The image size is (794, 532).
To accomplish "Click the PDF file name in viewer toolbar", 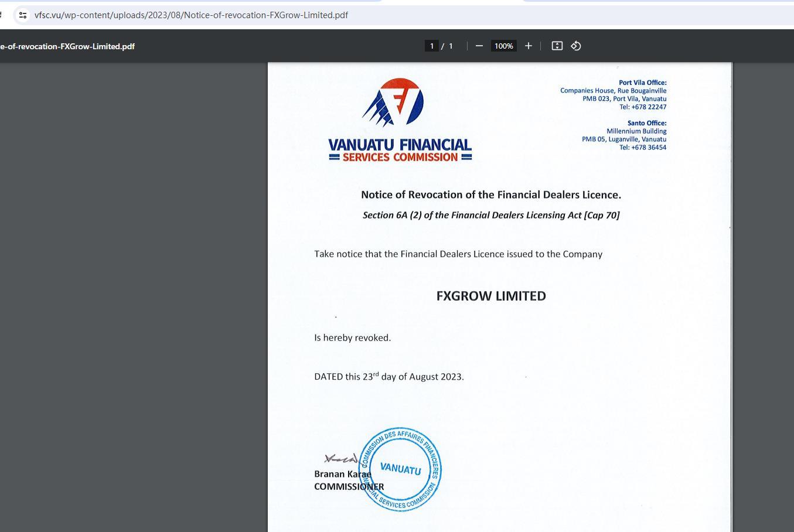I will tap(67, 46).
